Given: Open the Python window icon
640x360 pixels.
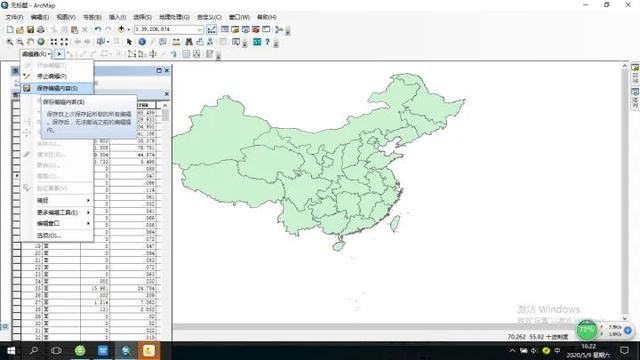Looking at the screenshot, I should [266, 29].
